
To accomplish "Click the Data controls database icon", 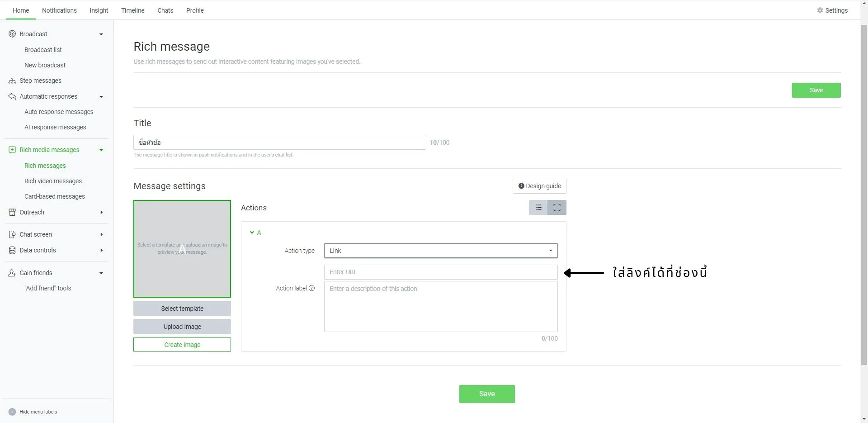I will coord(12,250).
